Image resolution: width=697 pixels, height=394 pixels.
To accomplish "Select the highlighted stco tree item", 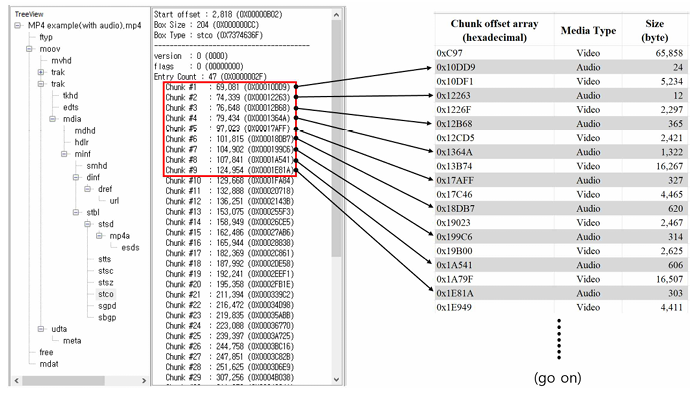I will click(106, 294).
